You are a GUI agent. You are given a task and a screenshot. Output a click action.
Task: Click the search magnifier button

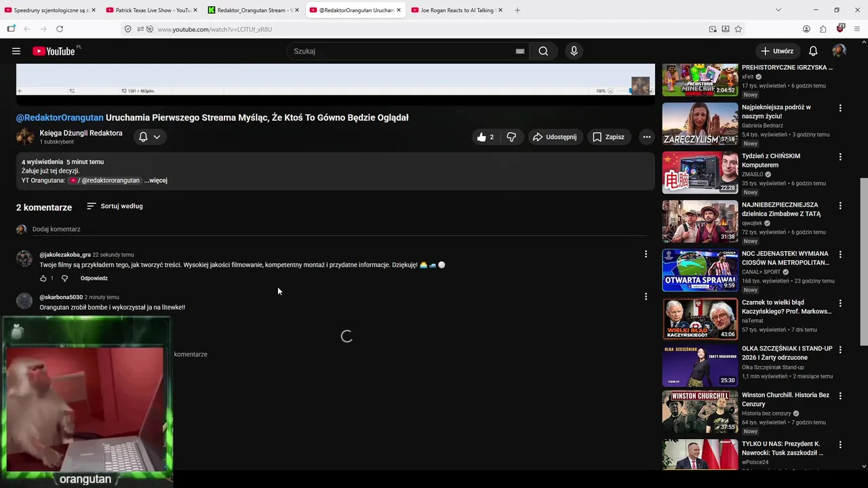[543, 51]
